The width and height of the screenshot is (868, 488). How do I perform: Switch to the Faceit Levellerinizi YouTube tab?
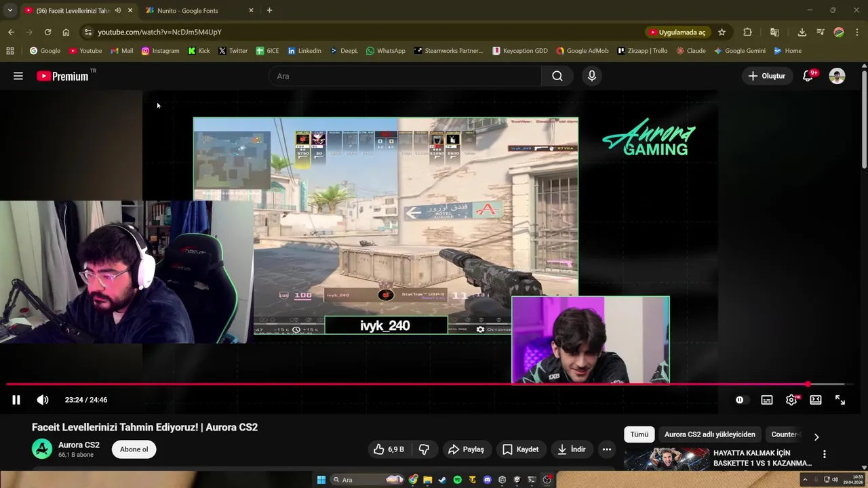[x=73, y=10]
